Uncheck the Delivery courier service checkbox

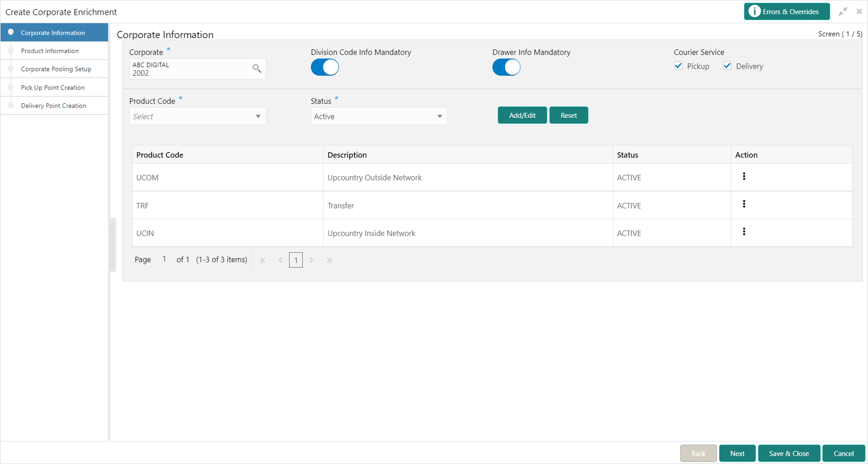tap(727, 66)
